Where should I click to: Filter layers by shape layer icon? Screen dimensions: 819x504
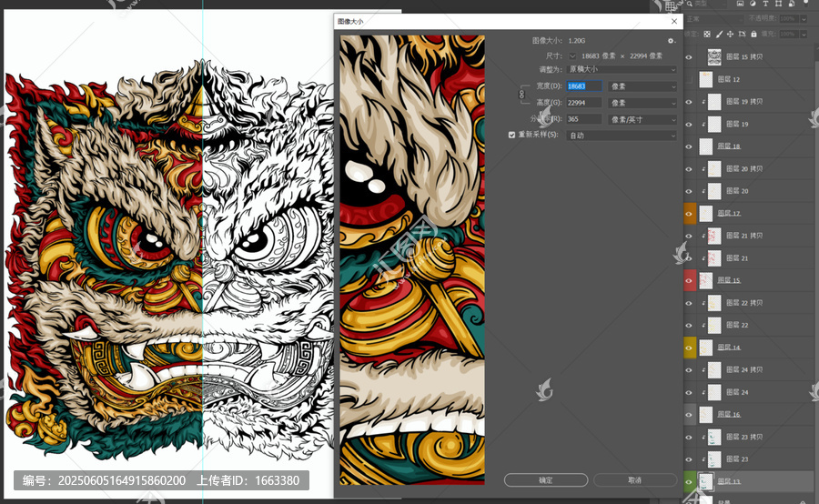coord(778,4)
